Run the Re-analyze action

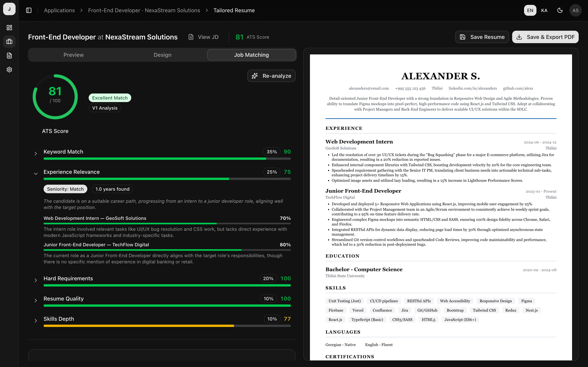click(x=271, y=76)
